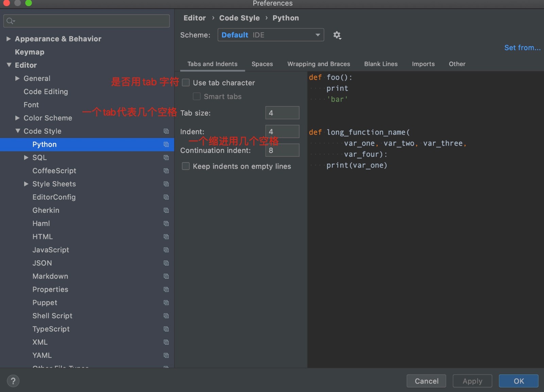The height and width of the screenshot is (392, 544).
Task: Click the copy icon beside YAML
Action: point(166,355)
